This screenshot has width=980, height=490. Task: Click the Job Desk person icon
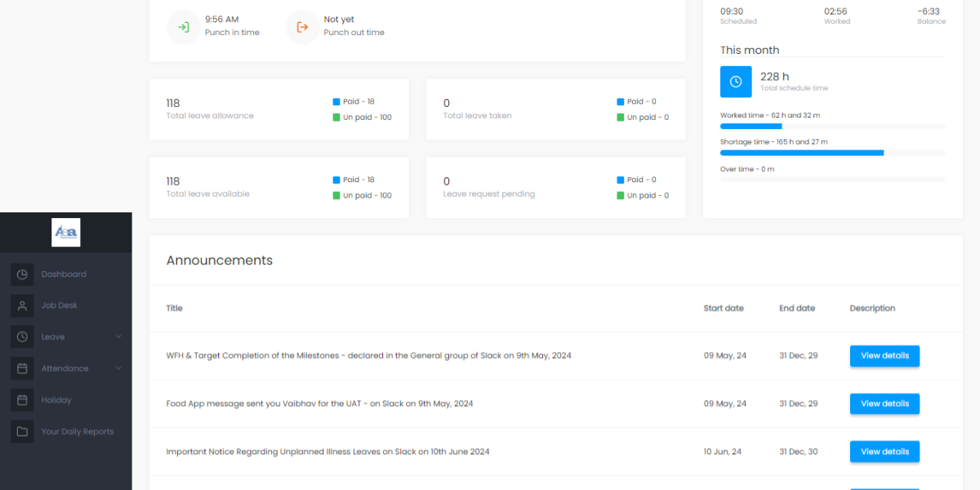tap(22, 305)
